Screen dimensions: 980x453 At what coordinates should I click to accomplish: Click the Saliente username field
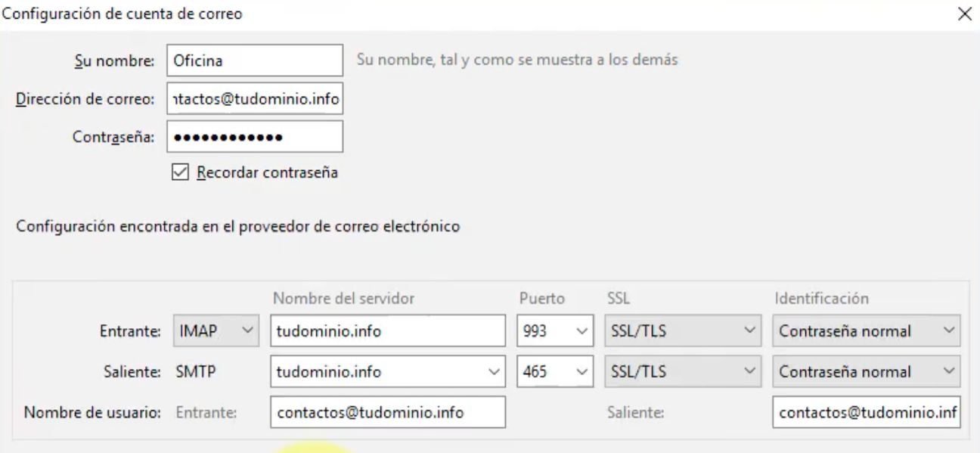[867, 413]
